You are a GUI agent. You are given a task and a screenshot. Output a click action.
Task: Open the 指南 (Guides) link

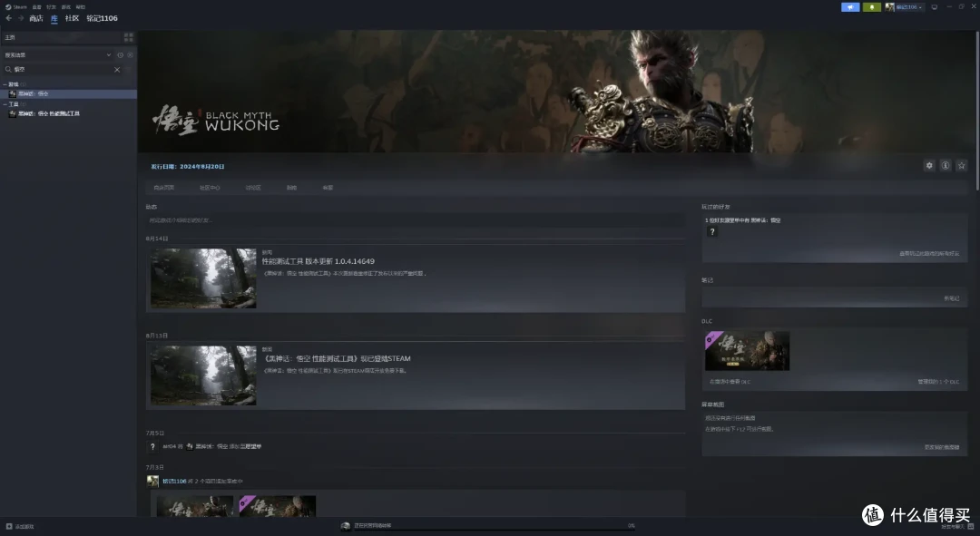click(x=292, y=188)
